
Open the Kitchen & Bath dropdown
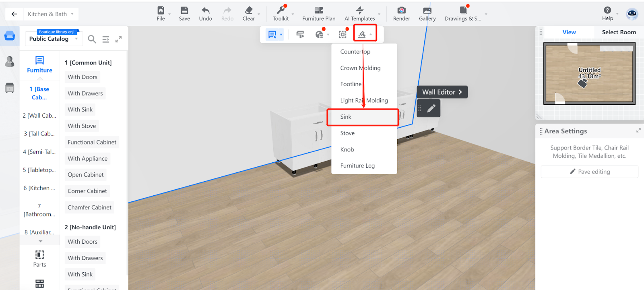(x=50, y=14)
